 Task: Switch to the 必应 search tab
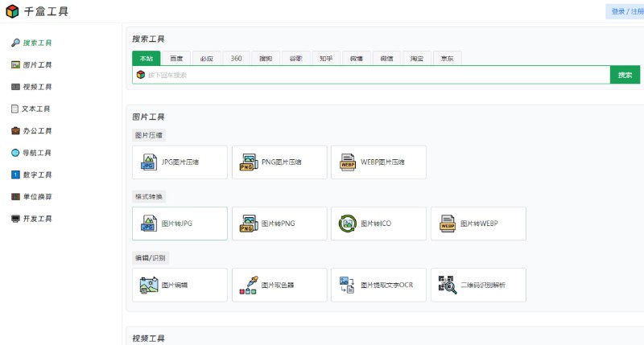(x=207, y=58)
